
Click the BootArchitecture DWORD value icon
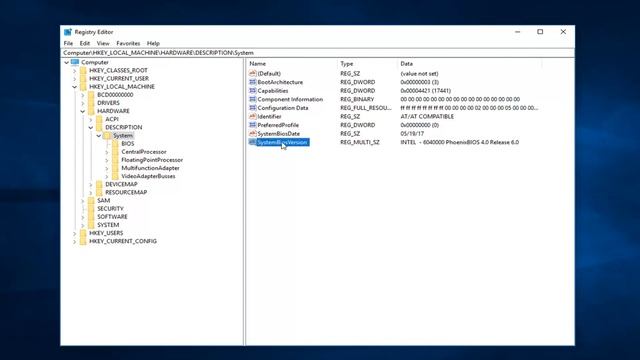(253, 82)
